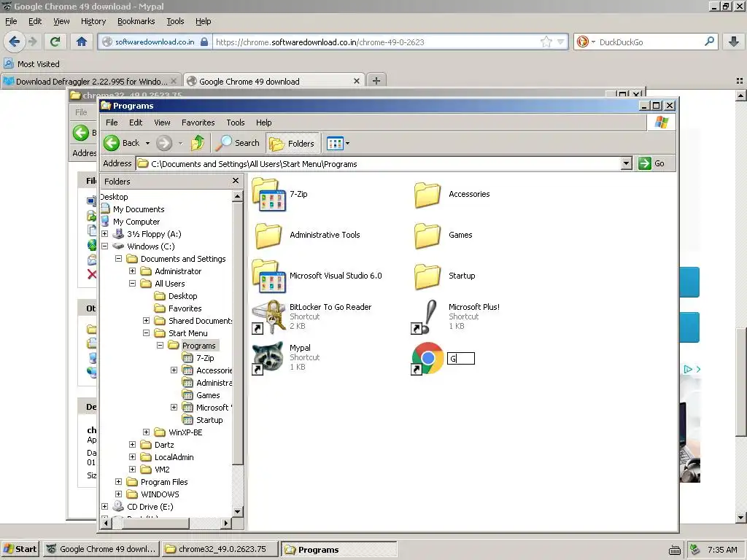The height and width of the screenshot is (560, 747).
Task: Click the Mypal home icon
Action: tap(82, 42)
